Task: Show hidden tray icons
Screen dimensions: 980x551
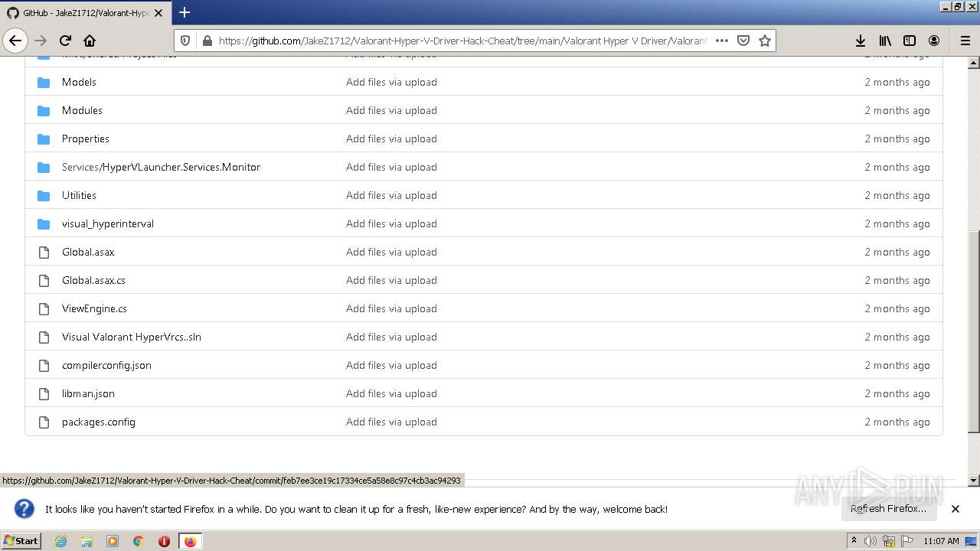Action: pos(854,541)
